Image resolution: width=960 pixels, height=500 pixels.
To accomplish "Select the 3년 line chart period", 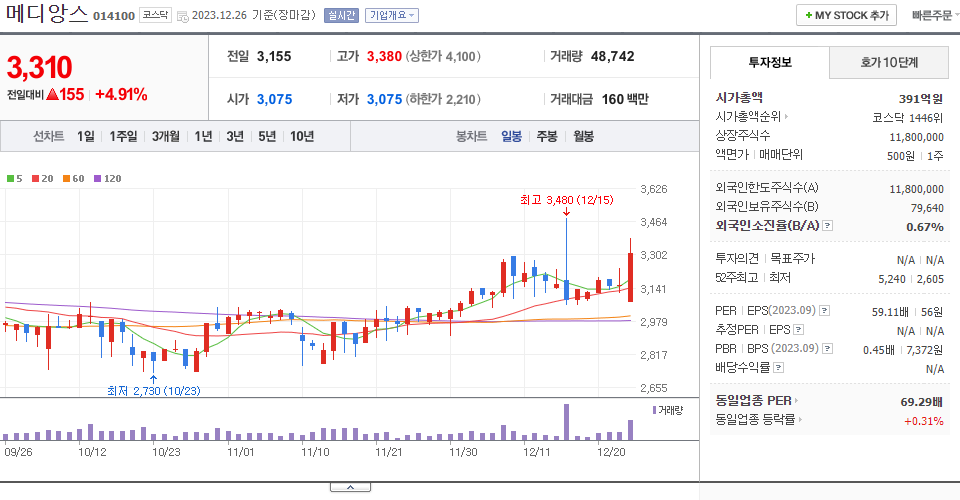I will pyautogui.click(x=235, y=136).
